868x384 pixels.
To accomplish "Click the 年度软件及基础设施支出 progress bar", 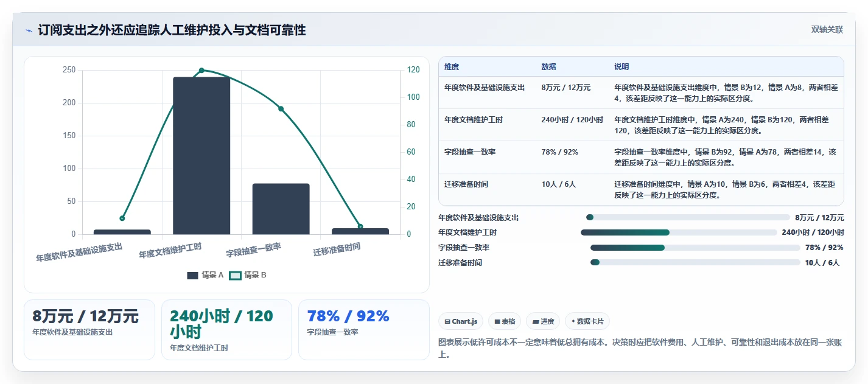I will [687, 217].
